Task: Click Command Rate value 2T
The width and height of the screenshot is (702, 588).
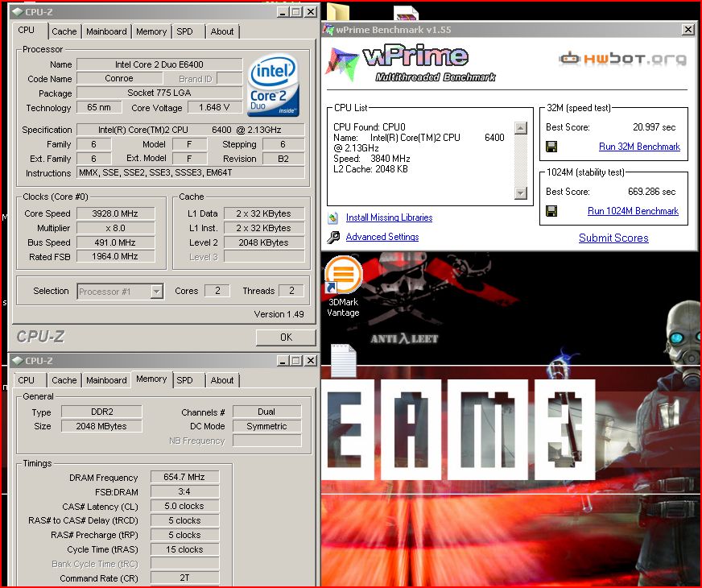Action: pos(184,578)
